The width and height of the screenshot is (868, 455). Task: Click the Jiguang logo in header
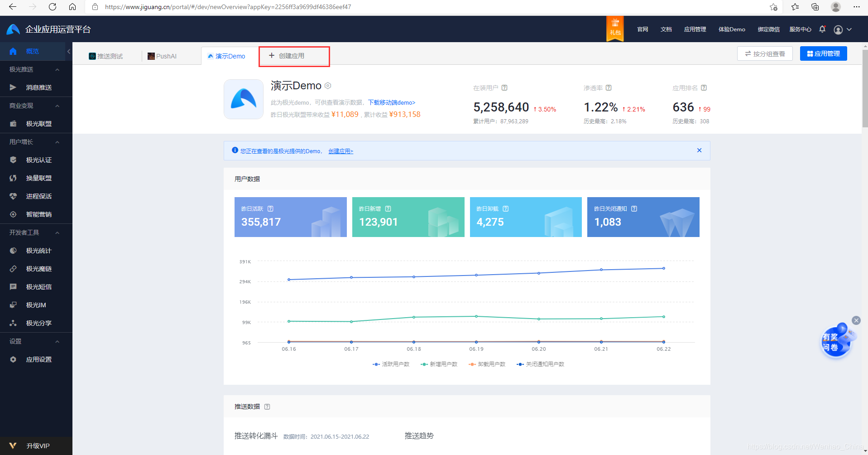[13, 29]
